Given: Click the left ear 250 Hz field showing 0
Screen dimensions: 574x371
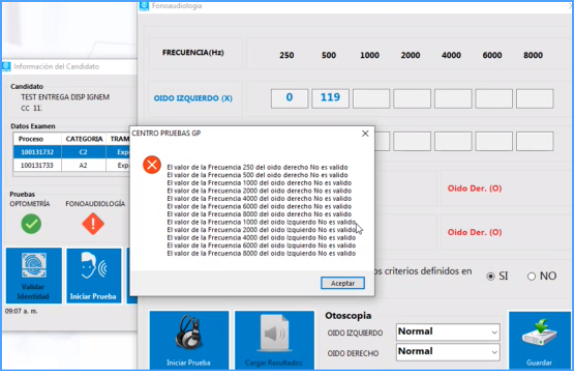Looking at the screenshot, I should pyautogui.click(x=290, y=98).
